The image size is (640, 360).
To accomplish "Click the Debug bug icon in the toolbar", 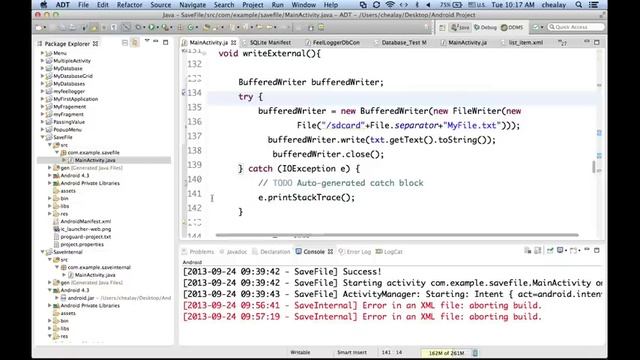I will [x=139, y=27].
